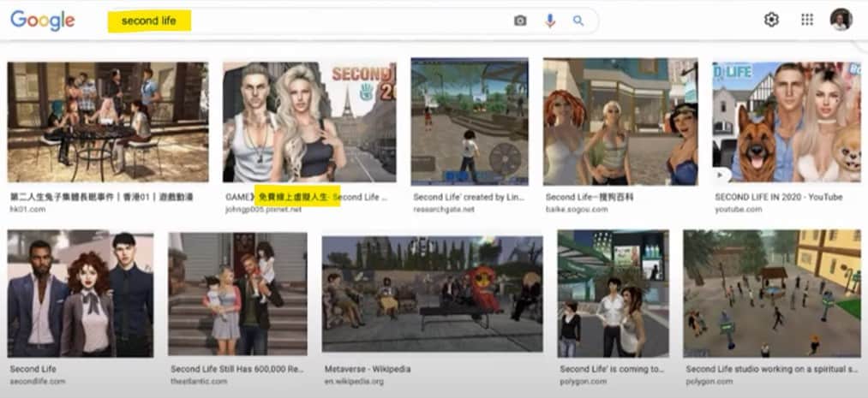Click the 'youtube.com' source text
Image resolution: width=868 pixels, height=398 pixels.
point(738,210)
